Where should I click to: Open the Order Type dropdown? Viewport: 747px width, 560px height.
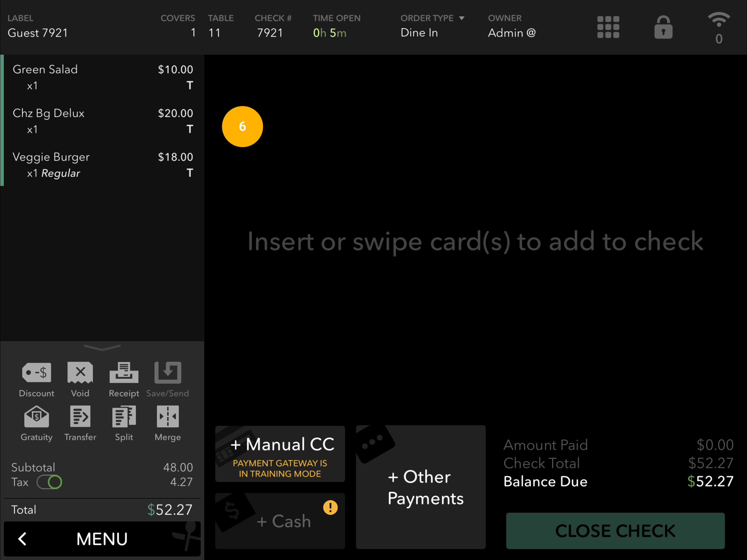coord(432,18)
